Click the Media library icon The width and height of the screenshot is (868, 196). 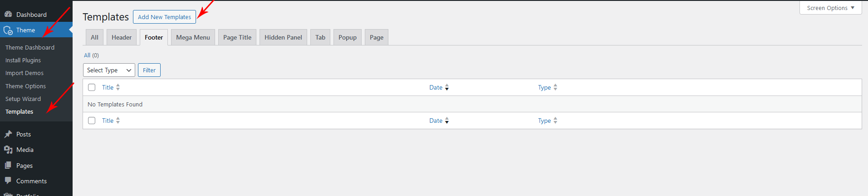coord(8,150)
